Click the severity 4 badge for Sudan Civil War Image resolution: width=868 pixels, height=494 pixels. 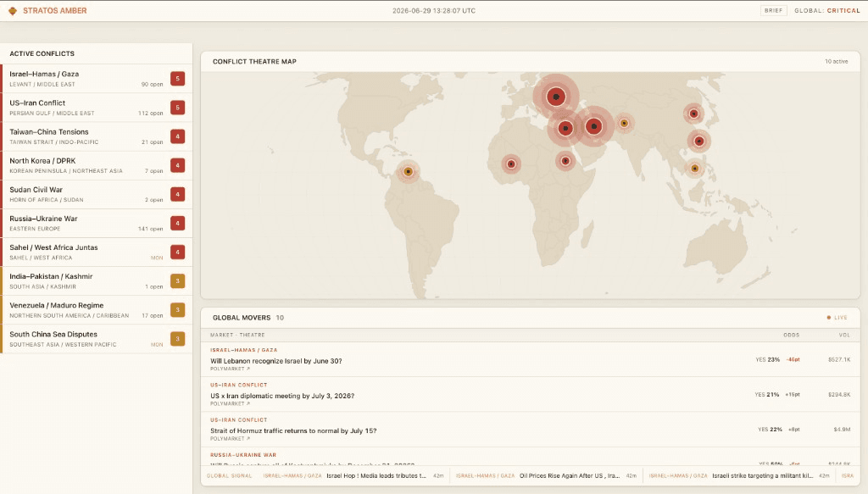click(x=178, y=194)
